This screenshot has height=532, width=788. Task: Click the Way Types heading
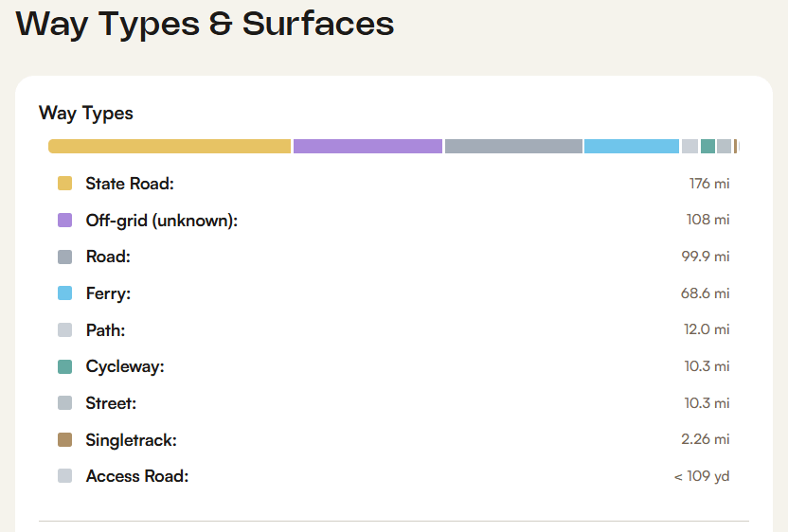click(86, 114)
